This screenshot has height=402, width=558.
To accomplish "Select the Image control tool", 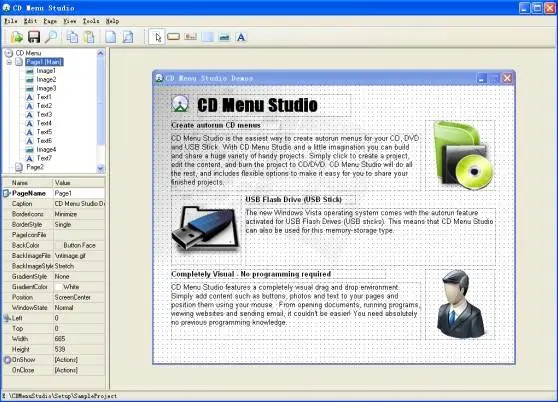I will [x=224, y=37].
